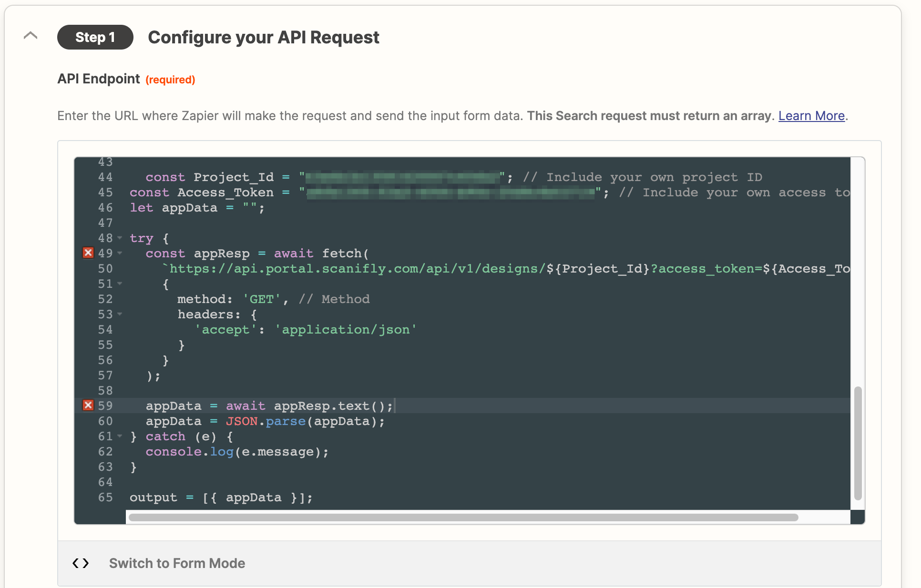Click the 'let appData' line
This screenshot has height=588, width=921.
(x=197, y=208)
